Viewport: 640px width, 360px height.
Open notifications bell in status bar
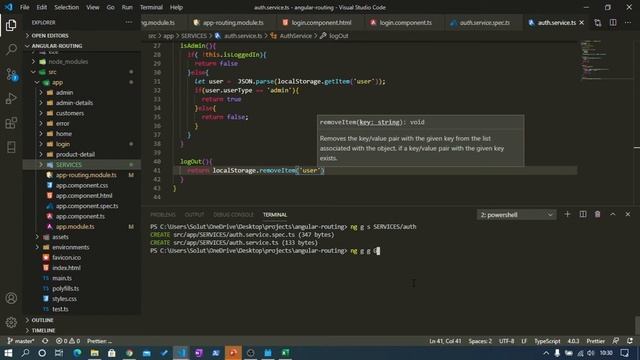(x=630, y=341)
